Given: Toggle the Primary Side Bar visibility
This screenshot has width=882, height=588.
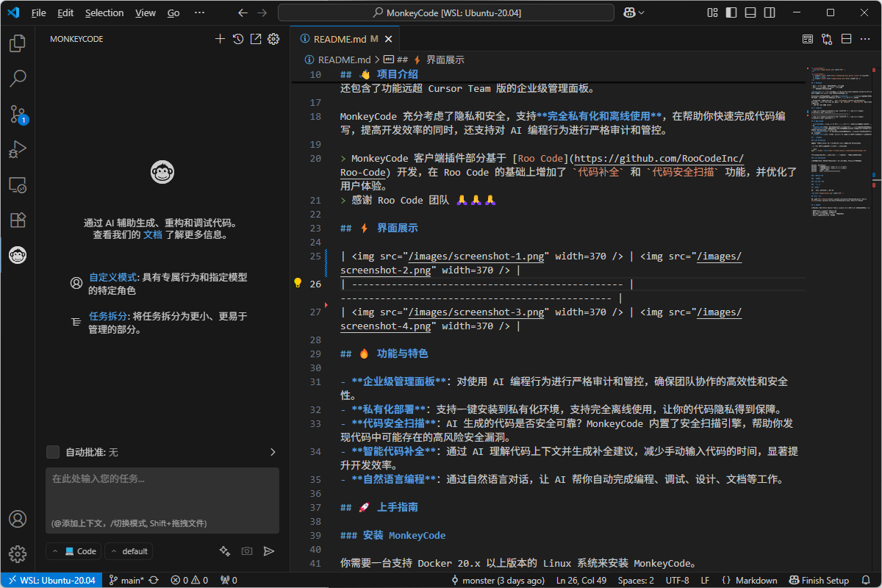Looking at the screenshot, I should click(x=730, y=12).
